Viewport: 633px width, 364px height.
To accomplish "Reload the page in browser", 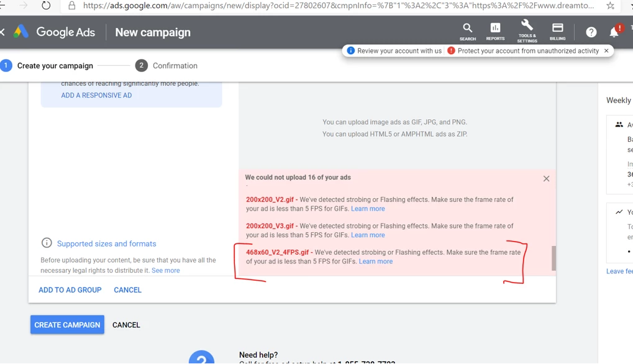I will [x=46, y=6].
